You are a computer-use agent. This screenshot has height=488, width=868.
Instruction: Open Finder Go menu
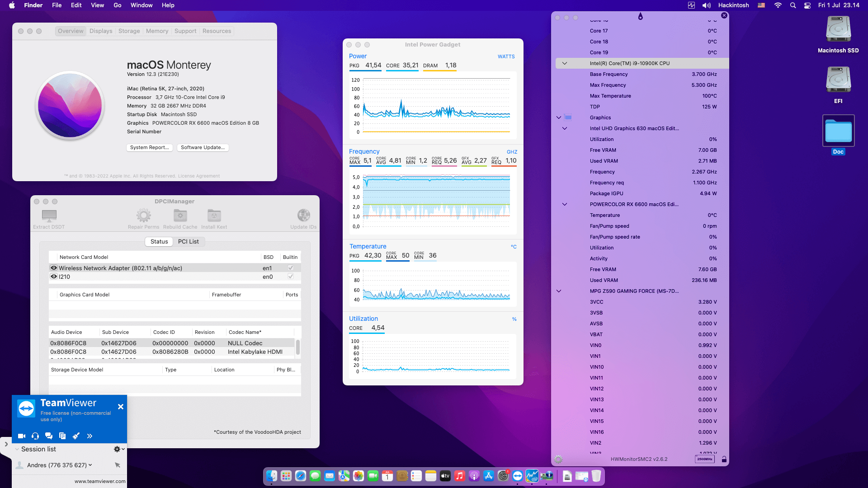(118, 5)
